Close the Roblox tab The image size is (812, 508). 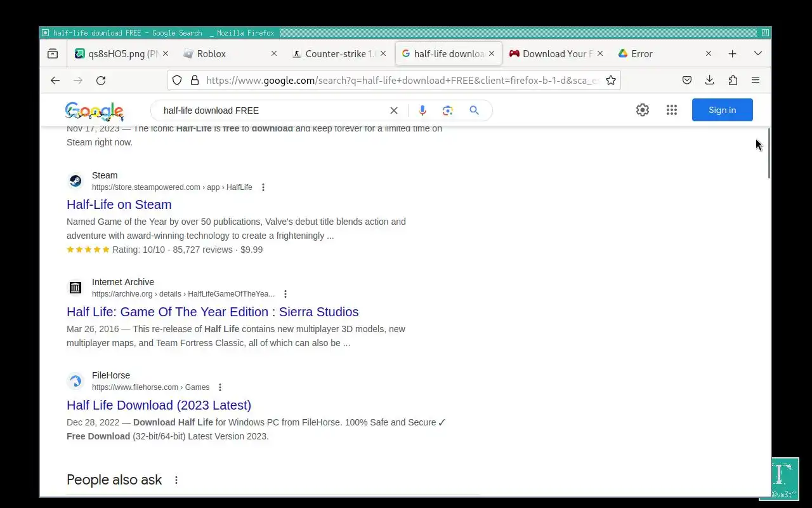(x=274, y=54)
